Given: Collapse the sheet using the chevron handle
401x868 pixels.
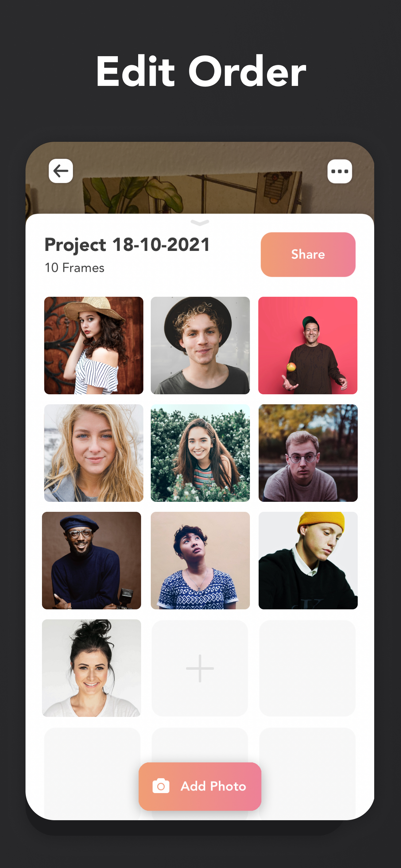Looking at the screenshot, I should pyautogui.click(x=200, y=222).
